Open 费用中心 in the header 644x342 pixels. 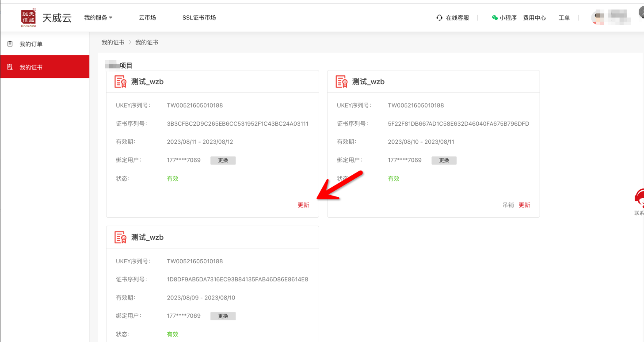[534, 18]
